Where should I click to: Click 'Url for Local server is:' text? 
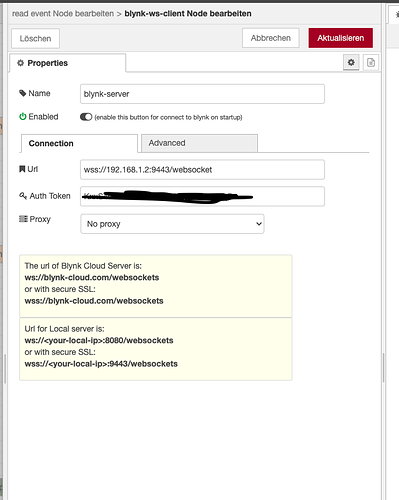click(x=64, y=329)
